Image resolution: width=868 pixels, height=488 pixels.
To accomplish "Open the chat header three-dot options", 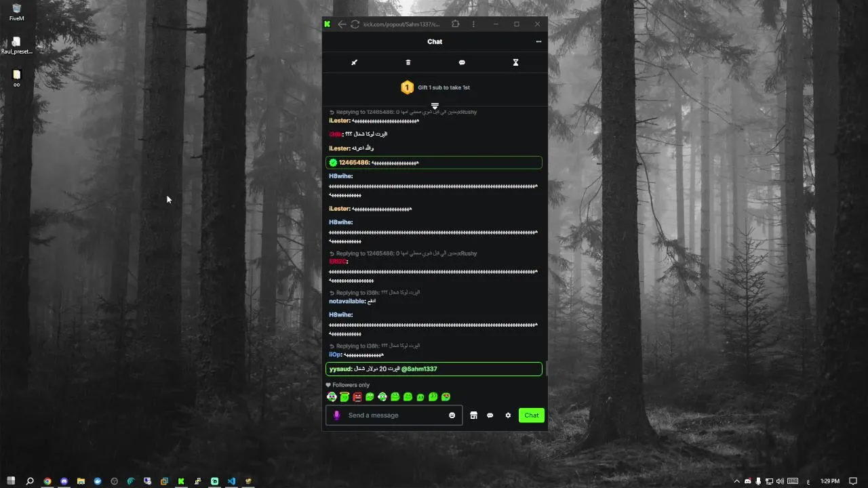I will (x=539, y=41).
